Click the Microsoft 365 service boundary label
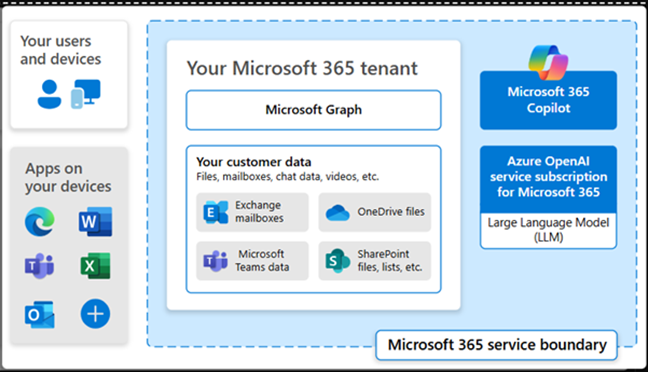648x372 pixels. tap(497, 345)
